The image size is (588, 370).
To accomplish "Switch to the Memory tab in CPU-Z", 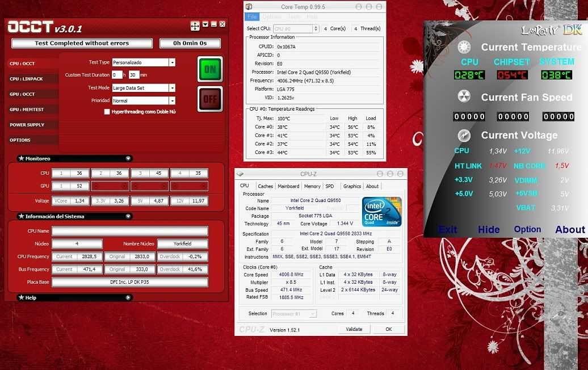I will (312, 186).
